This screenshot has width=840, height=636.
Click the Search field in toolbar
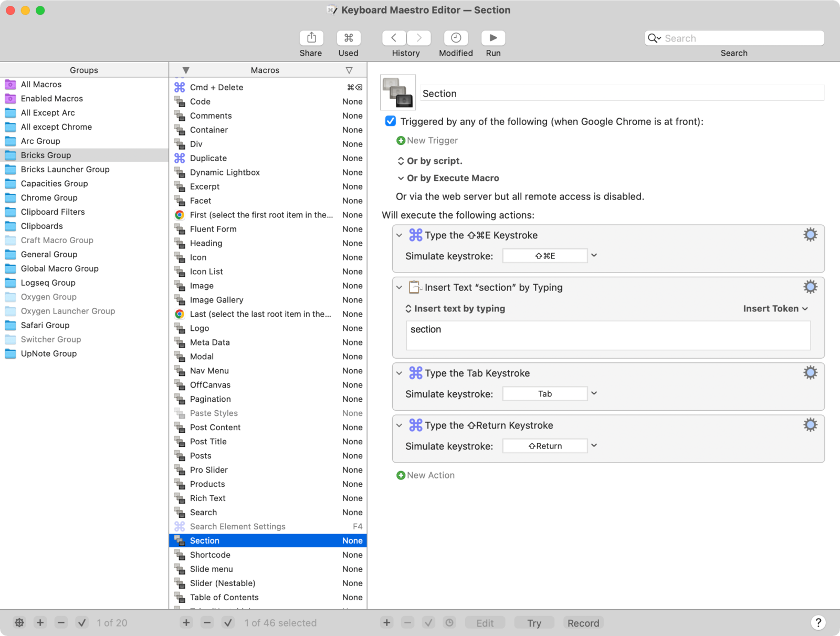pos(740,38)
